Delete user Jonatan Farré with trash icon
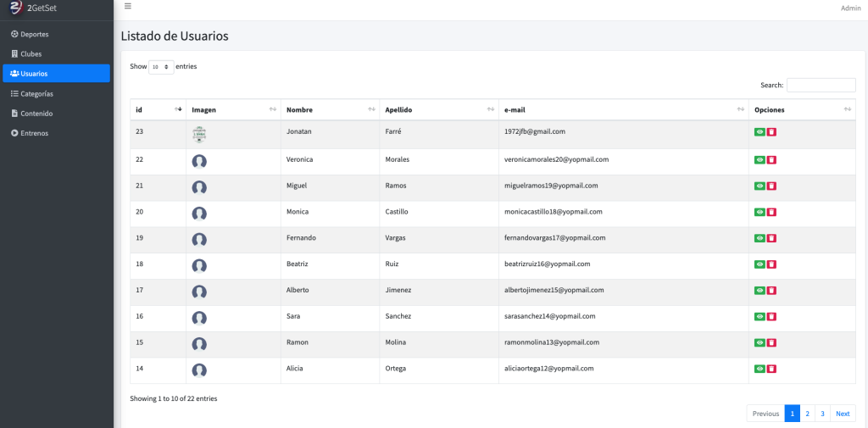The width and height of the screenshot is (868, 428). (x=772, y=132)
